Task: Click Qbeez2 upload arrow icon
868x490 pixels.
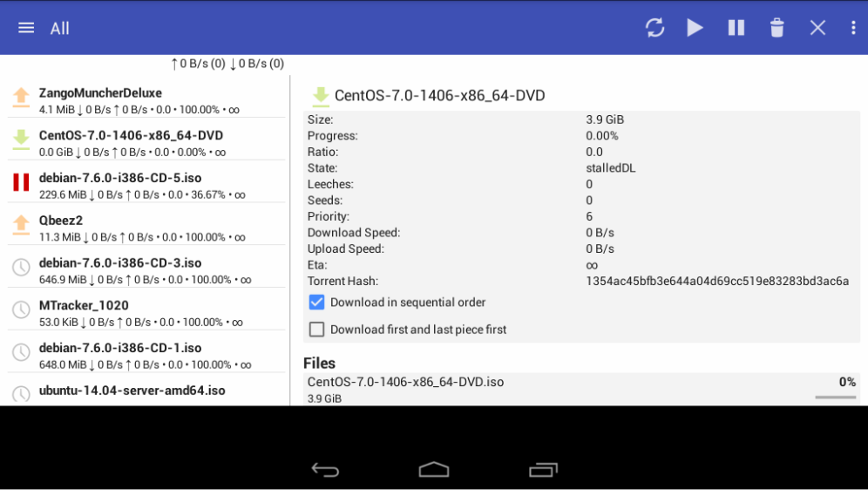Action: tap(21, 225)
